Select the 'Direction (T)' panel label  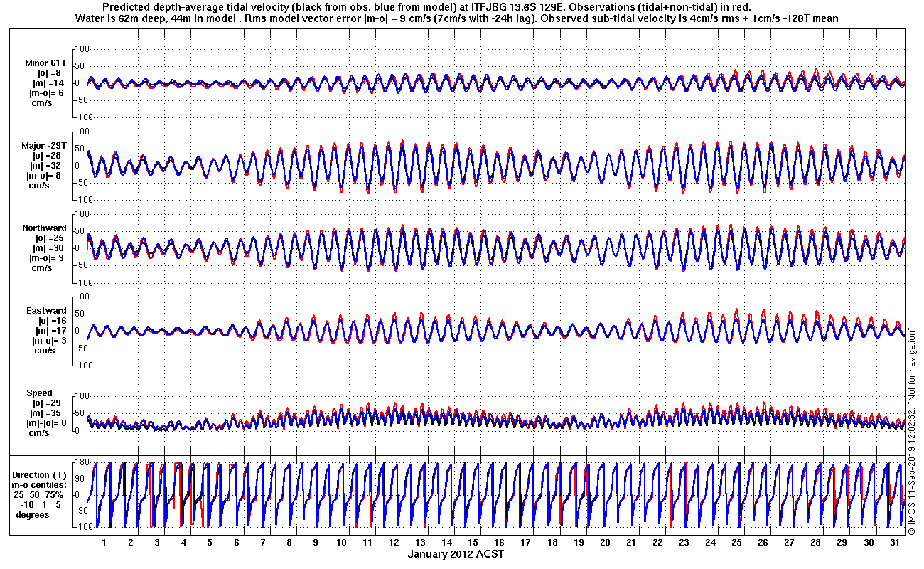tap(40, 475)
